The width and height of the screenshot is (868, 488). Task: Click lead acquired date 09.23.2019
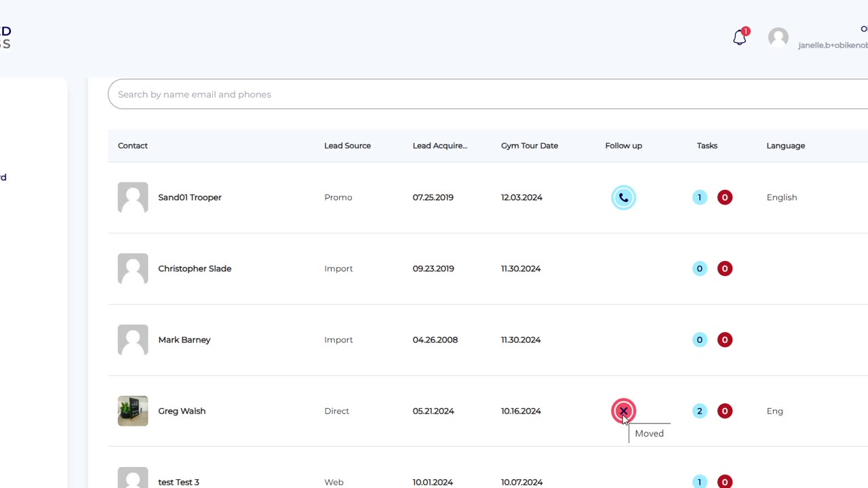(x=433, y=268)
